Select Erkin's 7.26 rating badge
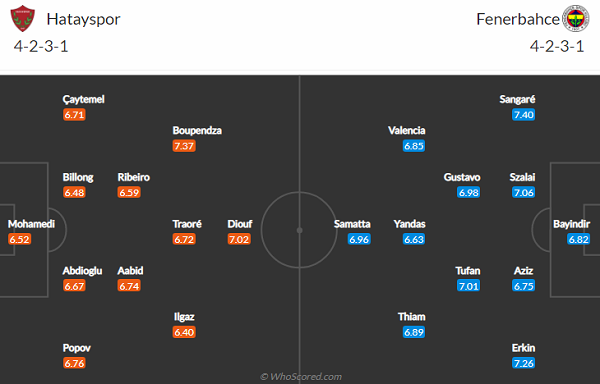Image resolution: width=600 pixels, height=384 pixels. tap(523, 363)
